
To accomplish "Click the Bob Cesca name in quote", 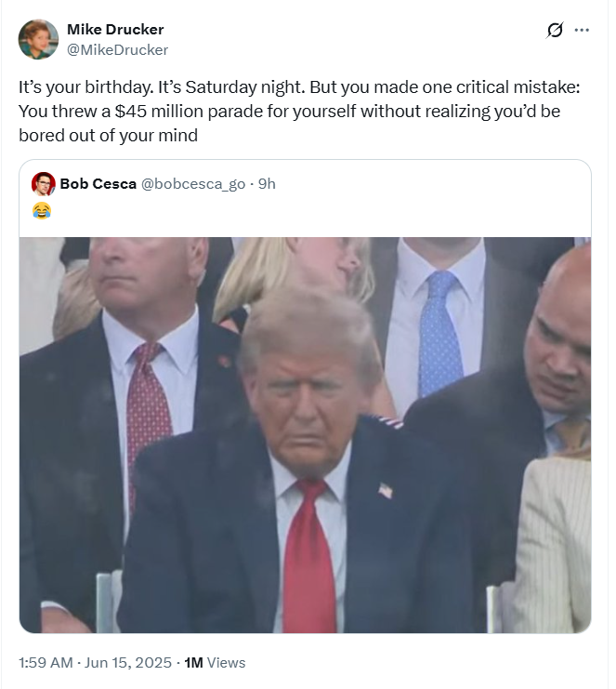I will click(98, 183).
